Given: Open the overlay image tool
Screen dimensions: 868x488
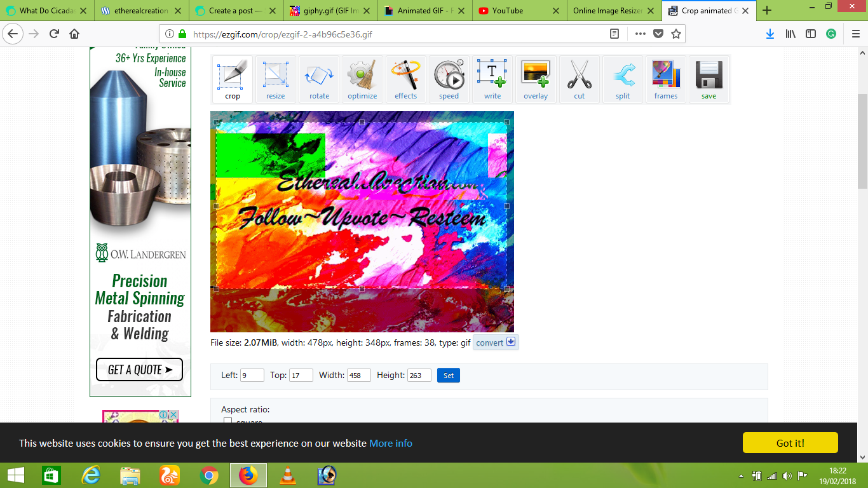Looking at the screenshot, I should (x=536, y=79).
